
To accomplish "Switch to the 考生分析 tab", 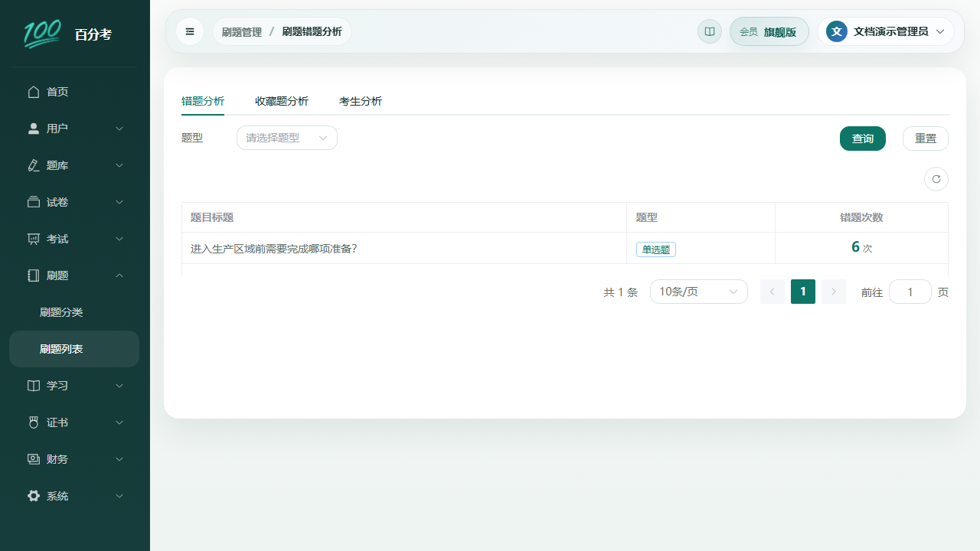I will 361,101.
